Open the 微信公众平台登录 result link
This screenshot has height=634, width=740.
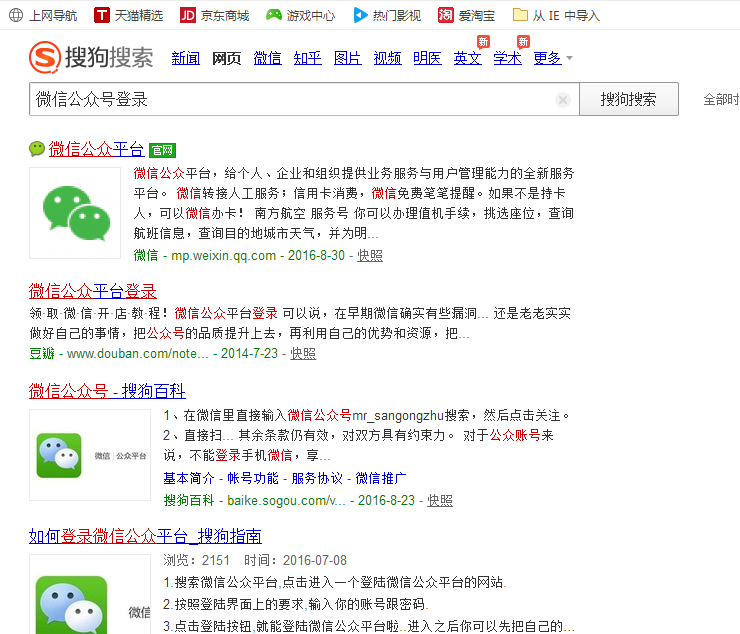pyautogui.click(x=92, y=291)
